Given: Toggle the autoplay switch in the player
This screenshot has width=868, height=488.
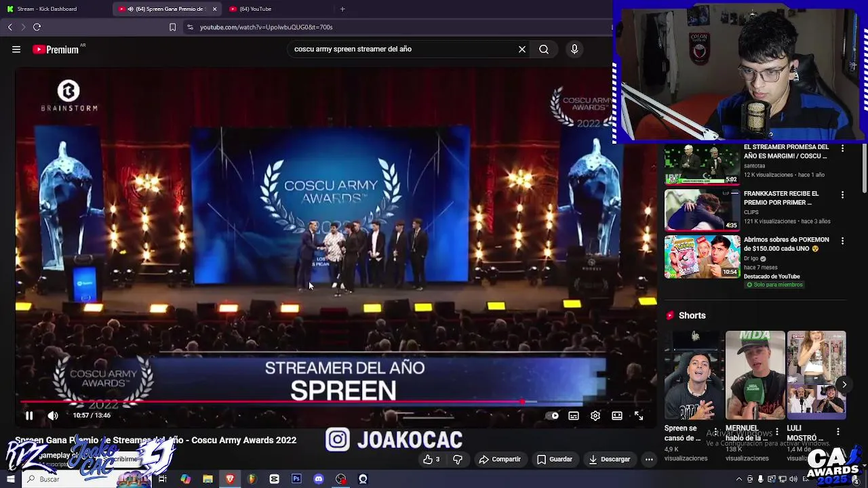Looking at the screenshot, I should pyautogui.click(x=552, y=415).
